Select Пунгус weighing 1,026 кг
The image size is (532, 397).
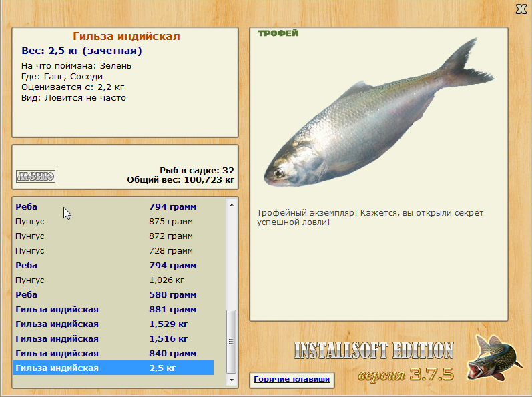pos(113,280)
